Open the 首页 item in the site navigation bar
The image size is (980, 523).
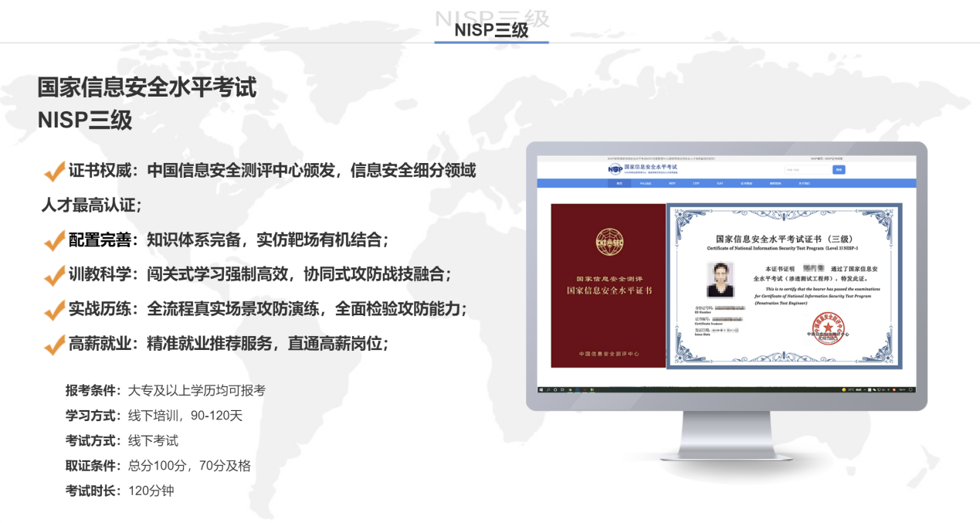tap(618, 184)
